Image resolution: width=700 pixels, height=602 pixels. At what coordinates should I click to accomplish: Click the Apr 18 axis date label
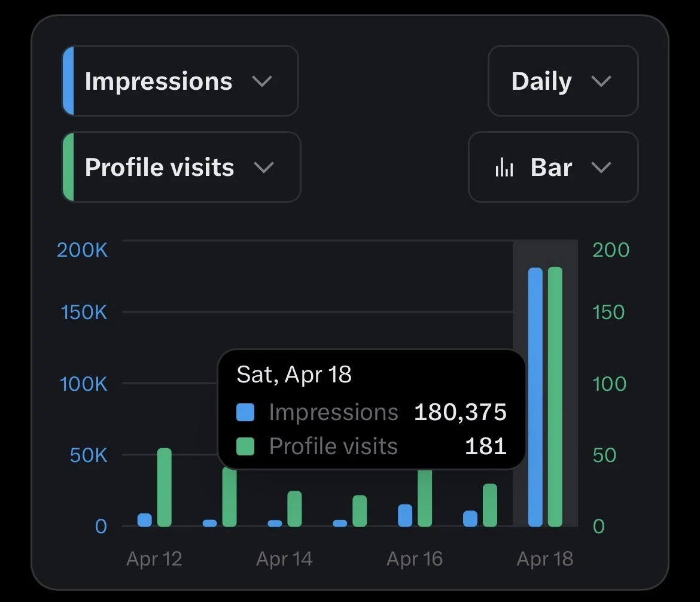click(x=545, y=559)
